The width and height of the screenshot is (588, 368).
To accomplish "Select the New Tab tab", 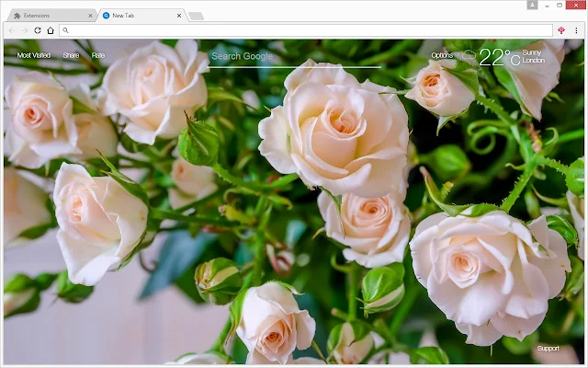I will (x=142, y=16).
